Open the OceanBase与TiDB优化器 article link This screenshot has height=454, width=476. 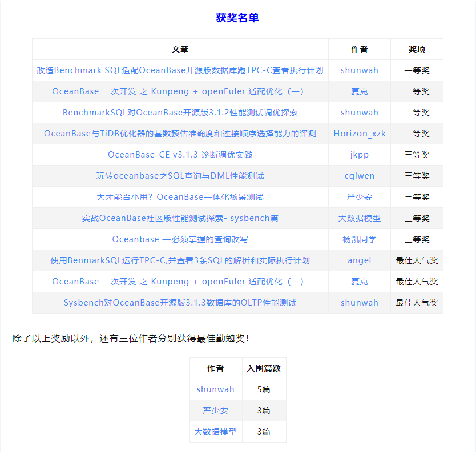pyautogui.click(x=180, y=134)
